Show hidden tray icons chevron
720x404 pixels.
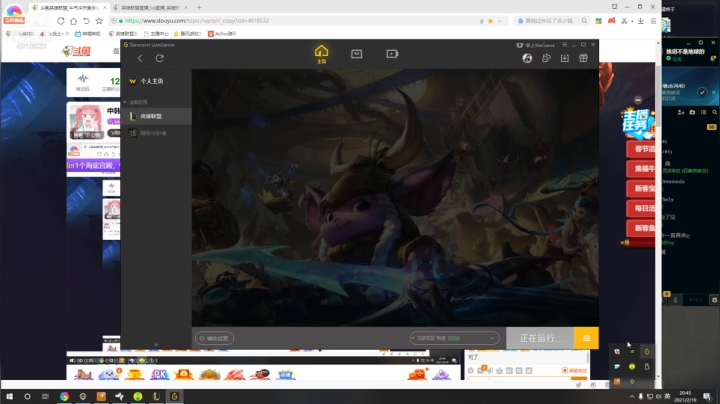(x=632, y=396)
